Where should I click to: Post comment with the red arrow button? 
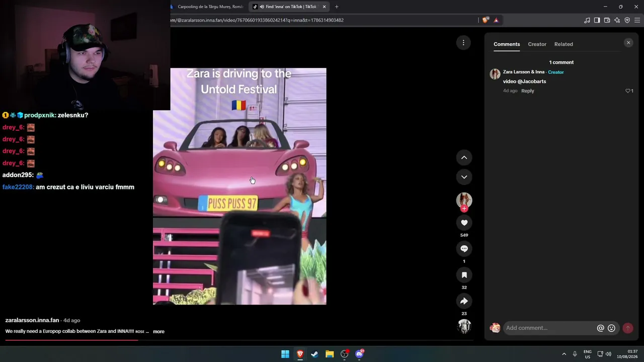coord(627,328)
